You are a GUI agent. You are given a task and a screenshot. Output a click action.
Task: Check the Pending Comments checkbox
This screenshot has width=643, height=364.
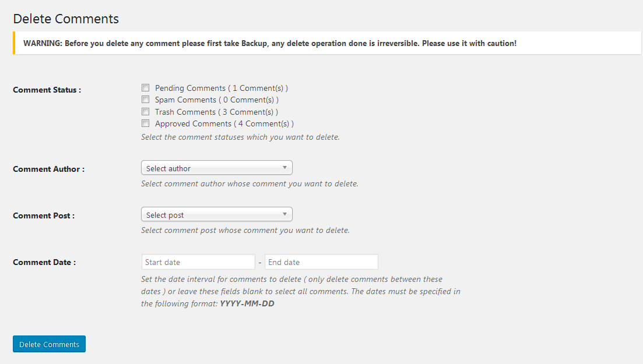[x=146, y=88]
